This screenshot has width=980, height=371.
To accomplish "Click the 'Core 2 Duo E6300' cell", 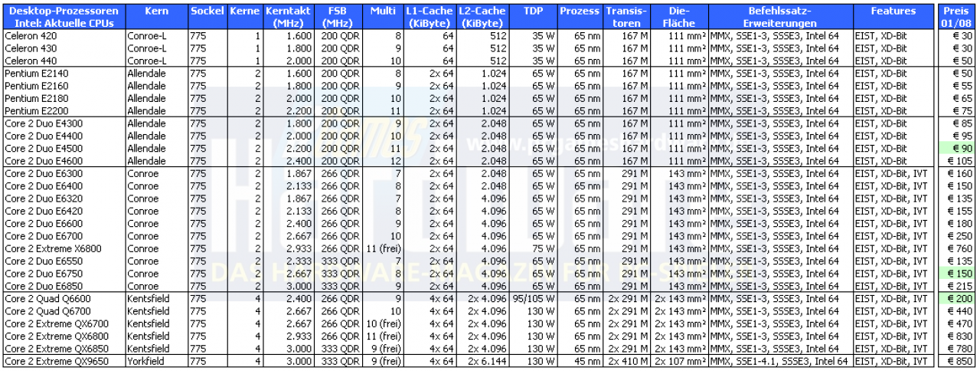I will point(64,173).
